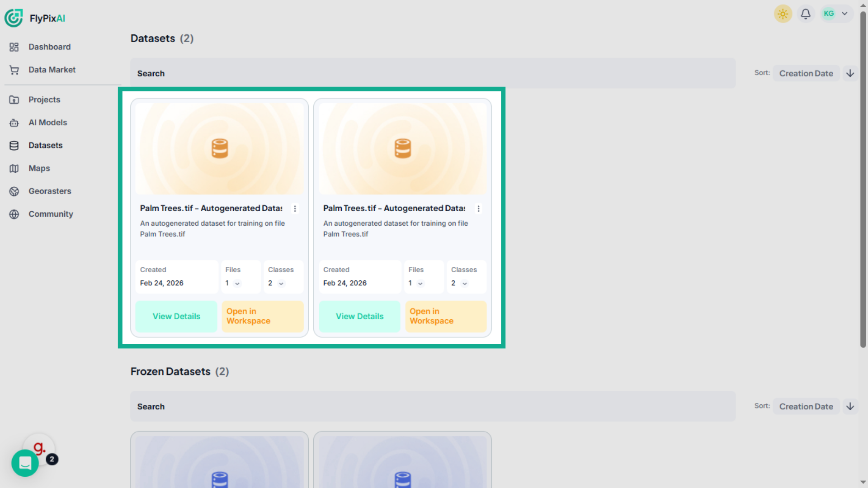Screen dimensions: 868x488
Task: Reverse Datasets sort order arrow
Action: (x=850, y=73)
